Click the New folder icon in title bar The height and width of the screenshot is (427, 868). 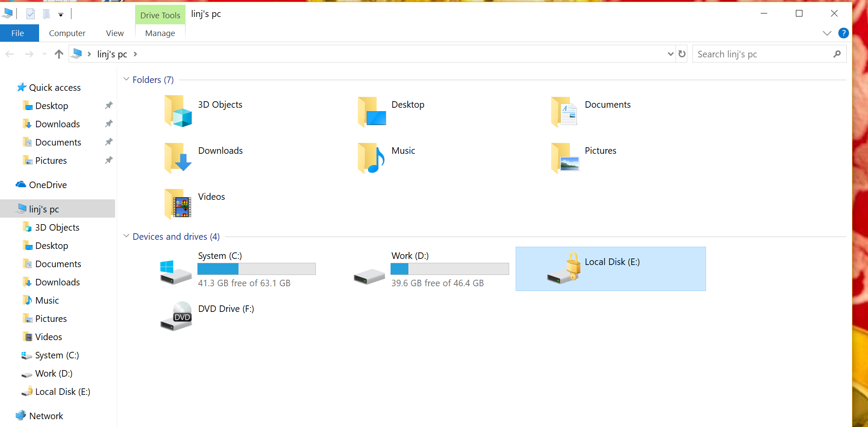pyautogui.click(x=46, y=14)
